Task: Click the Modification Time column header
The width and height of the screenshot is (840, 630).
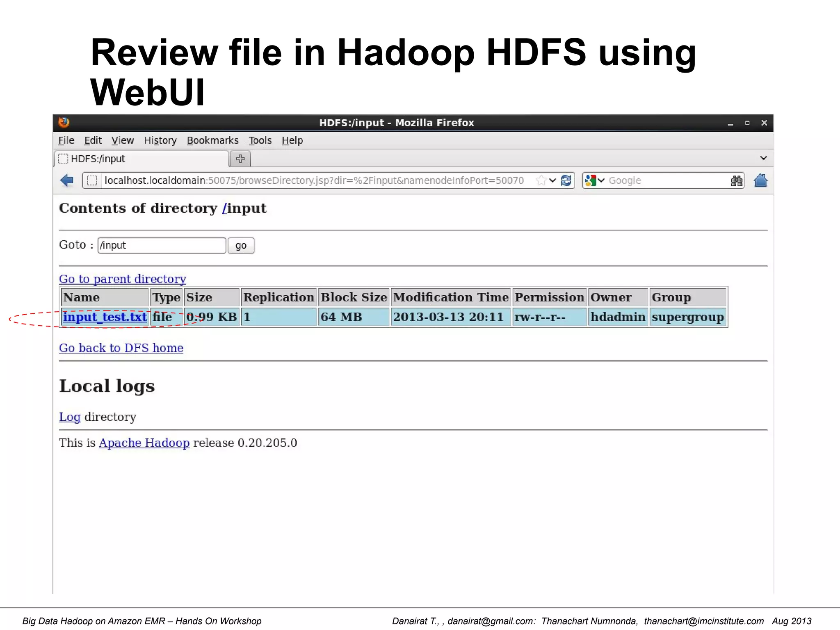Action: coord(451,297)
